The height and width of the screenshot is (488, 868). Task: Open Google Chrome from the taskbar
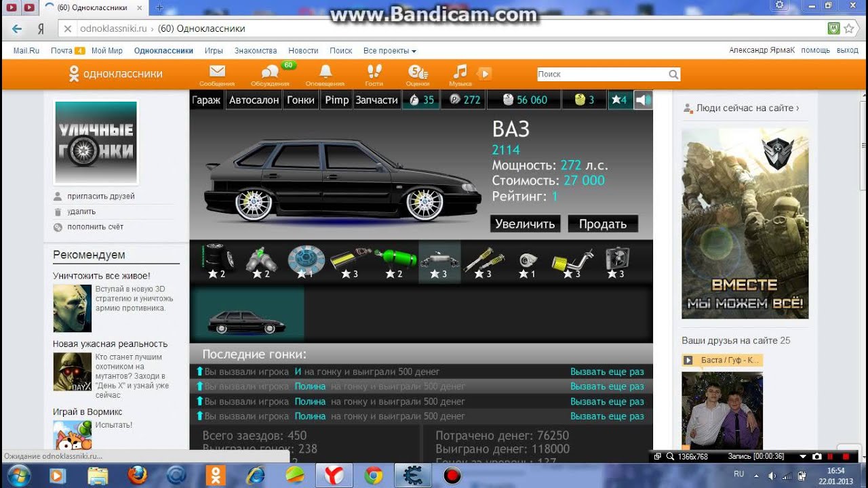[373, 476]
